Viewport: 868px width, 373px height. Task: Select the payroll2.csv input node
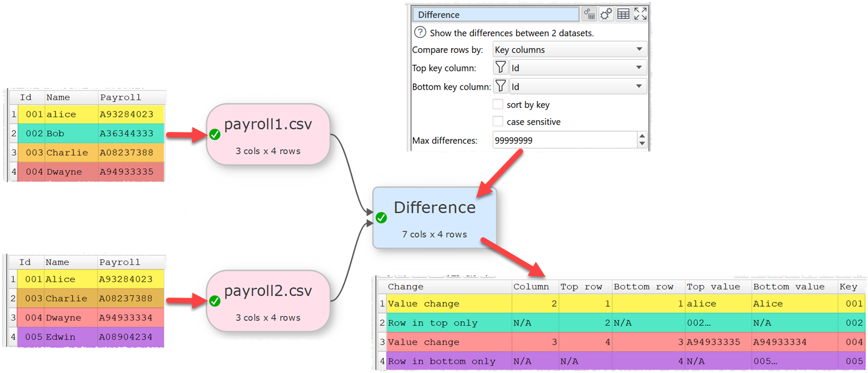(268, 301)
